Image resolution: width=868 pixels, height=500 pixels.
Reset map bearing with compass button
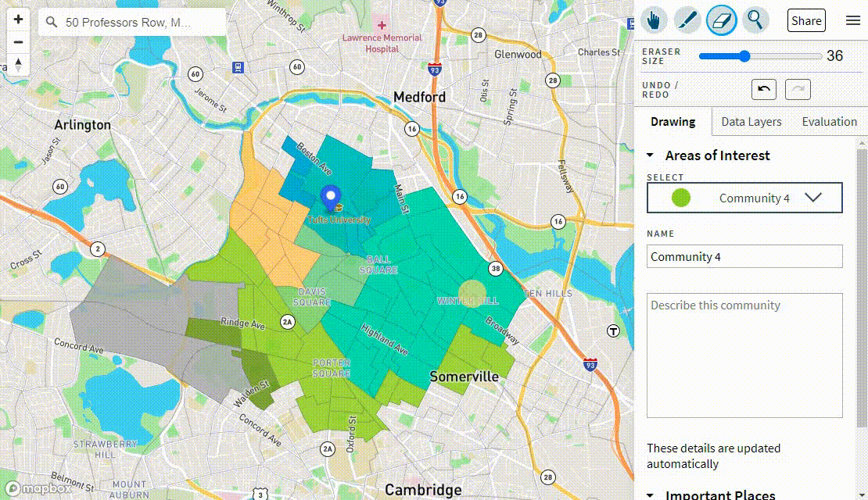click(19, 65)
